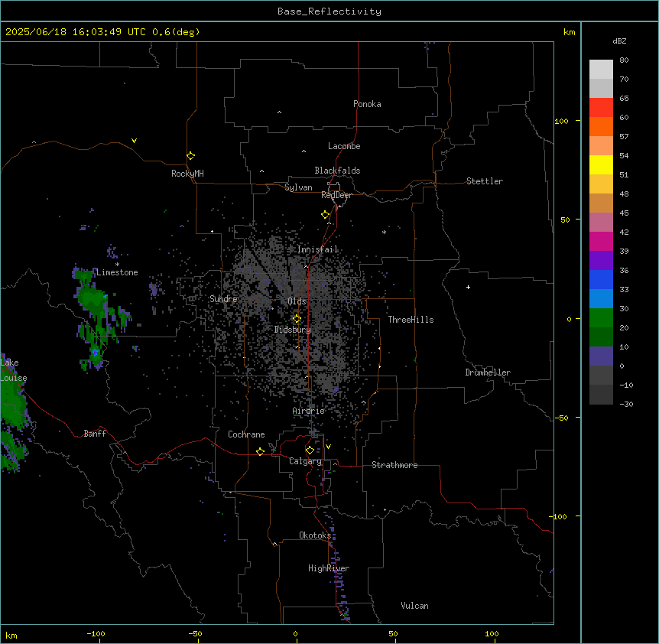Image resolution: width=659 pixels, height=644 pixels.
Task: Click the Calgary city label
Action: (x=305, y=461)
